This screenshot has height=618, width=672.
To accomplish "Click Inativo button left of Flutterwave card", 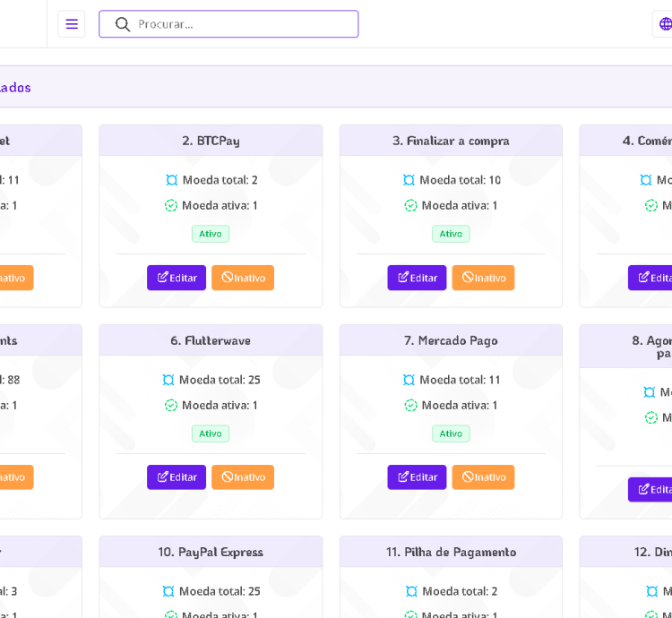I will pos(16,477).
